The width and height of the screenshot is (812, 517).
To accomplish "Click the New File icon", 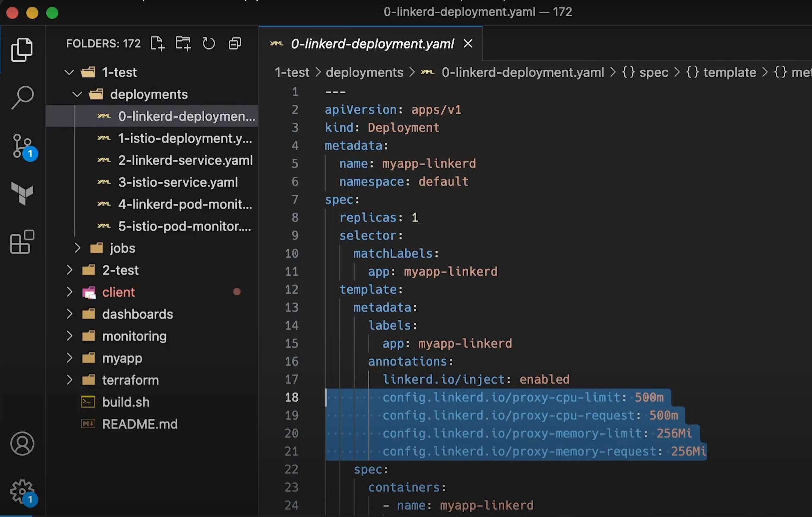I will point(157,44).
